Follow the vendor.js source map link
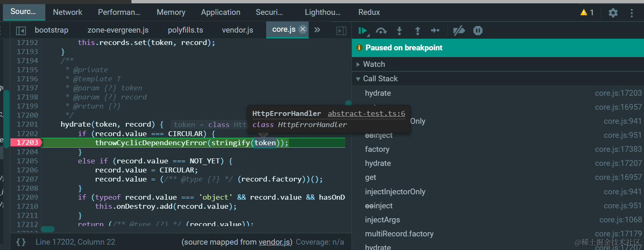 tap(275, 242)
